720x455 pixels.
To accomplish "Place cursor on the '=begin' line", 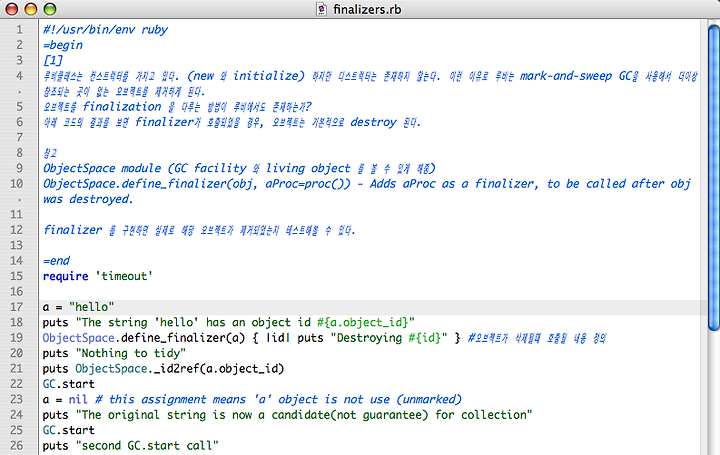I will tap(63, 45).
